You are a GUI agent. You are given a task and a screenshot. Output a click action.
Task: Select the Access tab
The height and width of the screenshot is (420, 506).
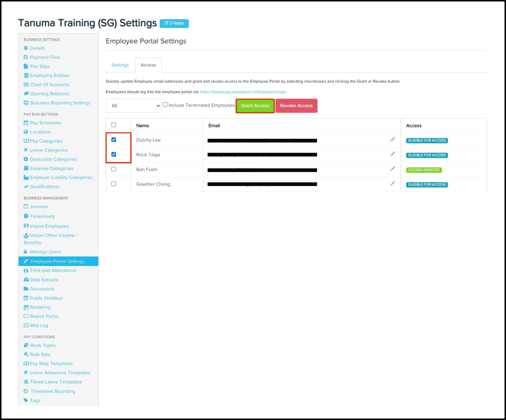point(148,65)
